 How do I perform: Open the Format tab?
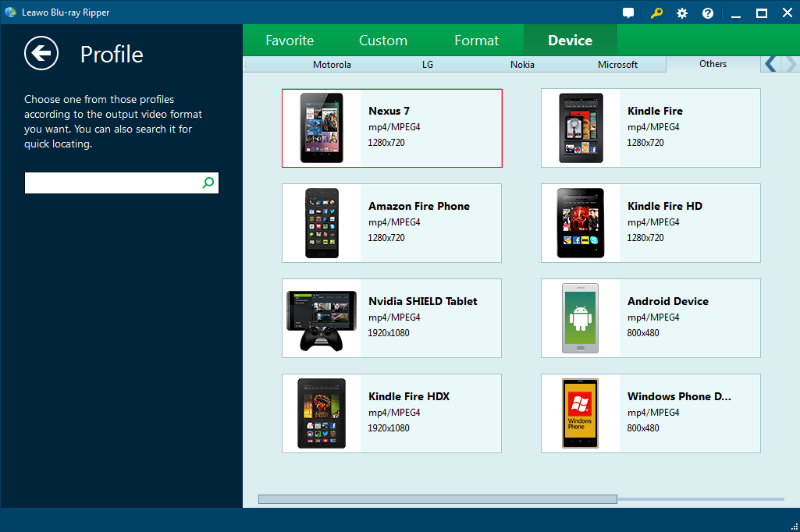click(476, 41)
